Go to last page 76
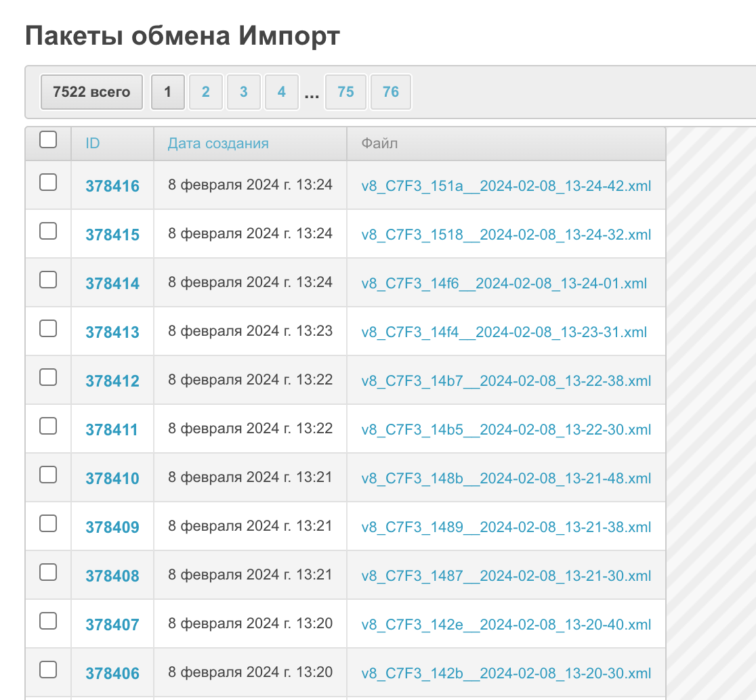The width and height of the screenshot is (756, 700). click(x=391, y=92)
